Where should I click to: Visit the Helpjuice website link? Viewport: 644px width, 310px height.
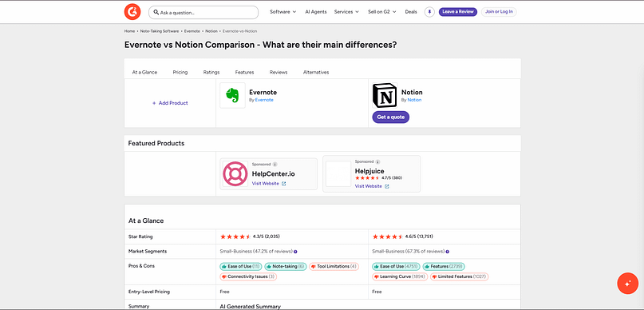click(x=372, y=186)
